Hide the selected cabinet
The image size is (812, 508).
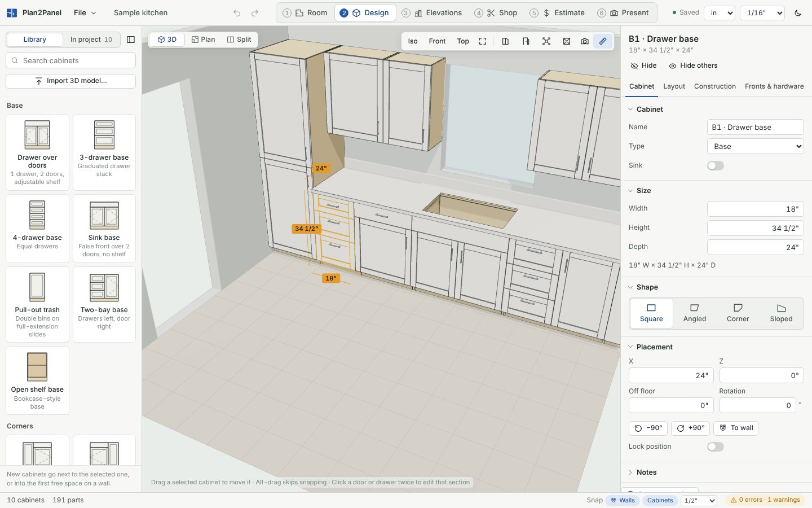click(643, 65)
